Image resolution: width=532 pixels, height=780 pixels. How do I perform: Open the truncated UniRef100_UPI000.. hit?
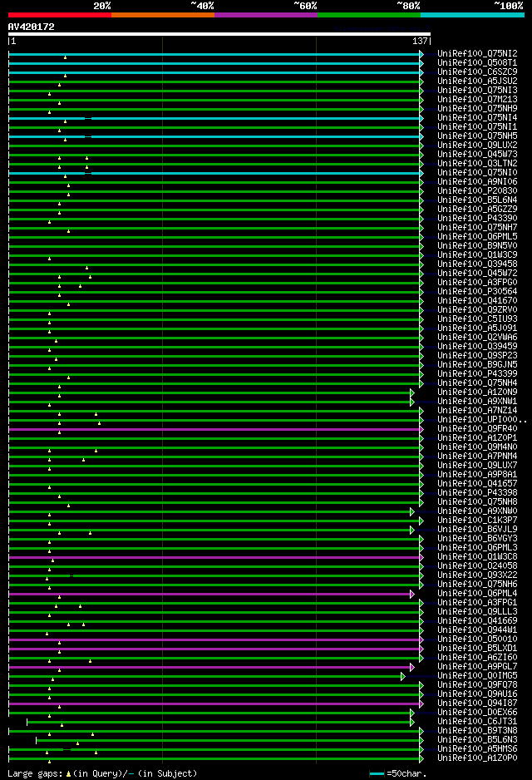482,419
